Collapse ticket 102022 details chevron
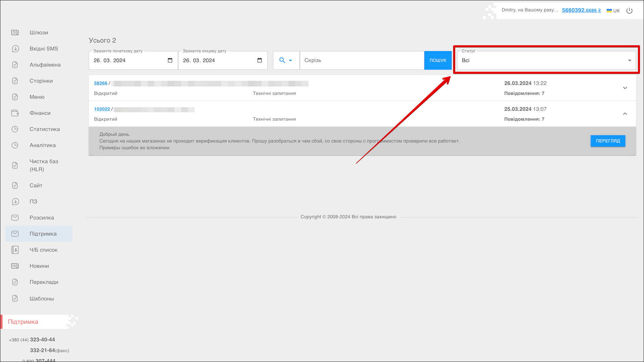The image size is (644, 362). coord(625,114)
